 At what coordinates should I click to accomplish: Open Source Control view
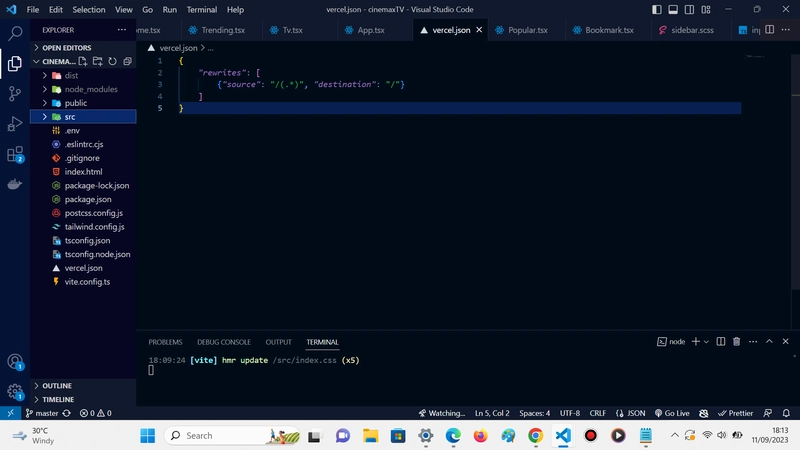(15, 93)
